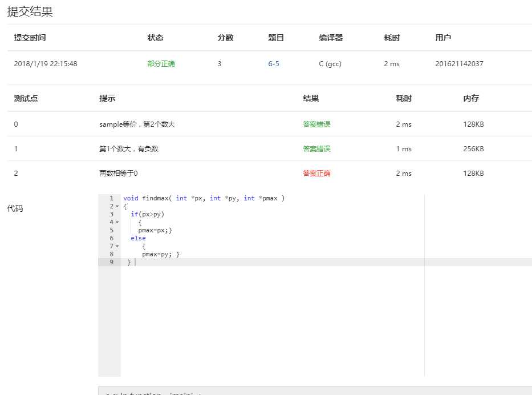Click hint '第1个数大，有负数'
The height and width of the screenshot is (395, 532).
click(129, 149)
